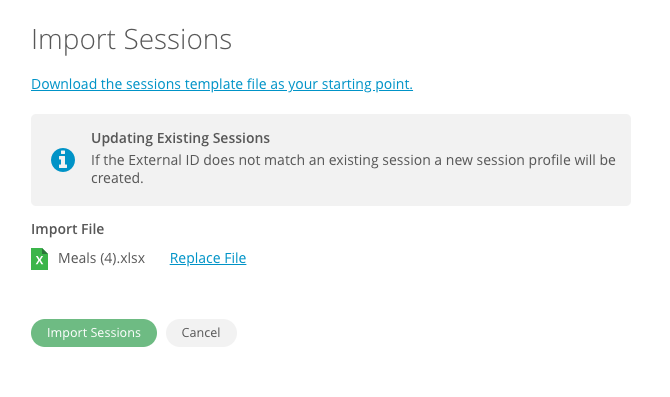Select the Meals (4).xlsx file name

[x=102, y=258]
